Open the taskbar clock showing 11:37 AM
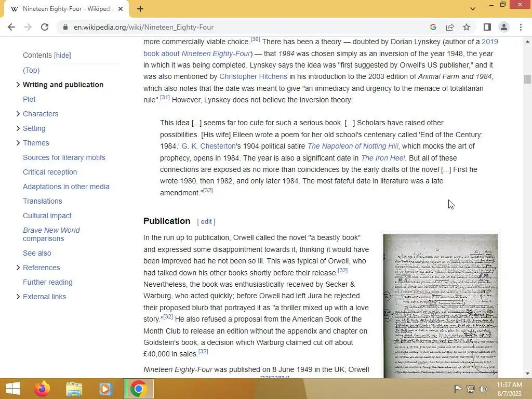The width and height of the screenshot is (532, 399). click(509, 389)
